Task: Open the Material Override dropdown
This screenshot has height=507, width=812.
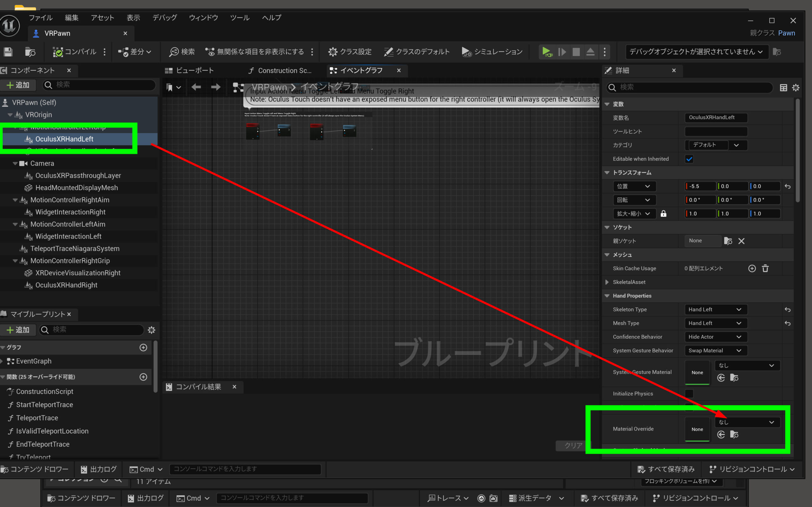Action: [747, 422]
